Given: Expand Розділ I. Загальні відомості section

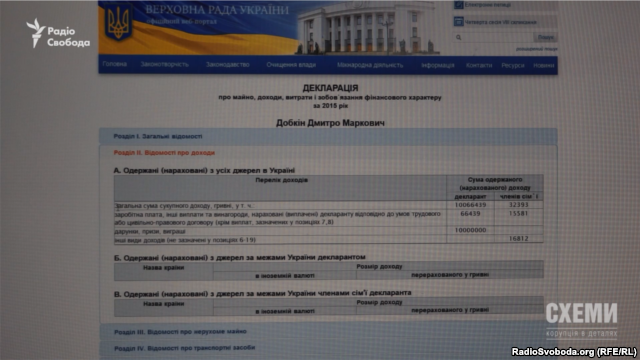Looking at the screenshot, I should coord(328,136).
